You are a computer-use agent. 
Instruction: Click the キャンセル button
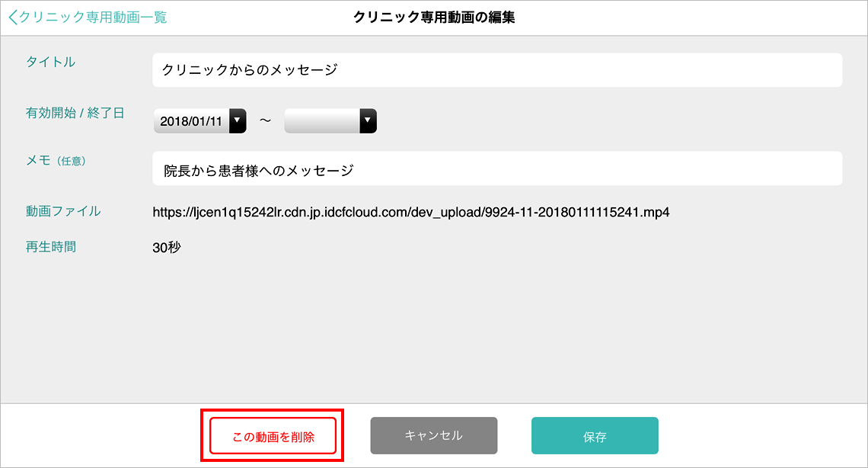coord(434,435)
